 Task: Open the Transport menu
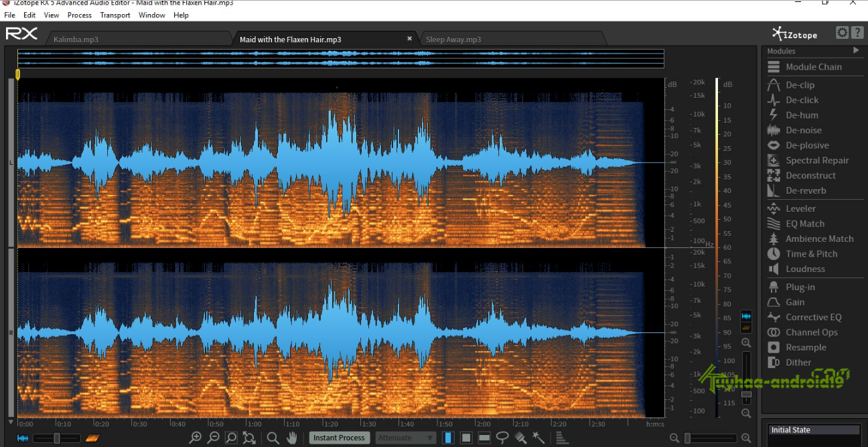(115, 15)
